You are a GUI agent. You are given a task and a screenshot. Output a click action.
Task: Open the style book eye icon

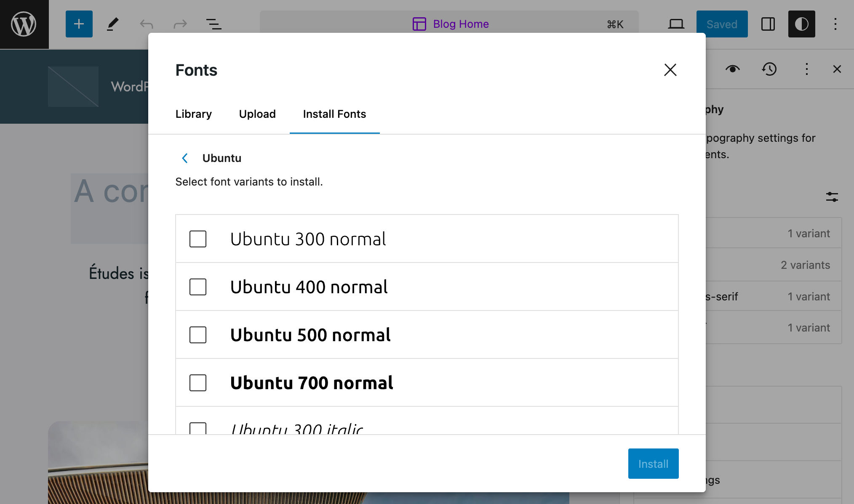click(x=733, y=69)
